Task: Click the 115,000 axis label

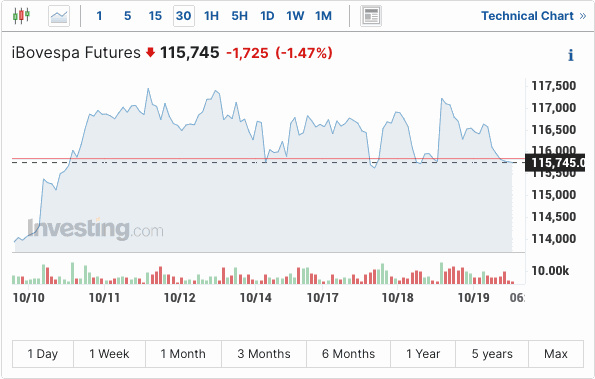Action: tap(554, 195)
